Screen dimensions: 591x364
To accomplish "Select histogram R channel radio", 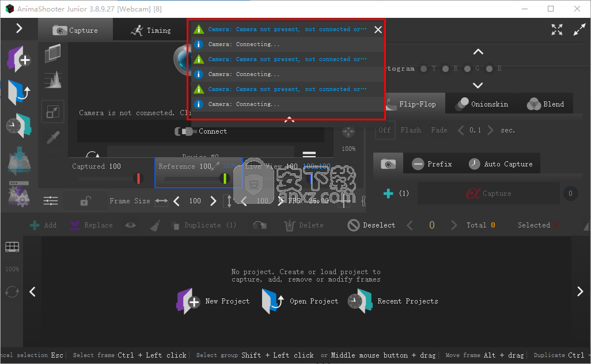I will coord(445,69).
